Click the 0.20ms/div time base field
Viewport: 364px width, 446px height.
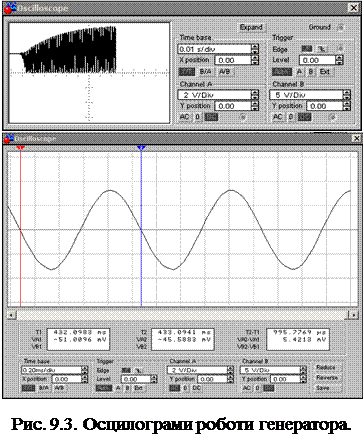(x=51, y=370)
